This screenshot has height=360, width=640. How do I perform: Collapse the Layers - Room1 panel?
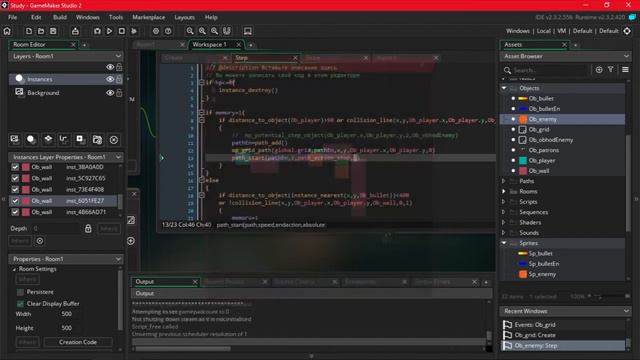click(118, 56)
